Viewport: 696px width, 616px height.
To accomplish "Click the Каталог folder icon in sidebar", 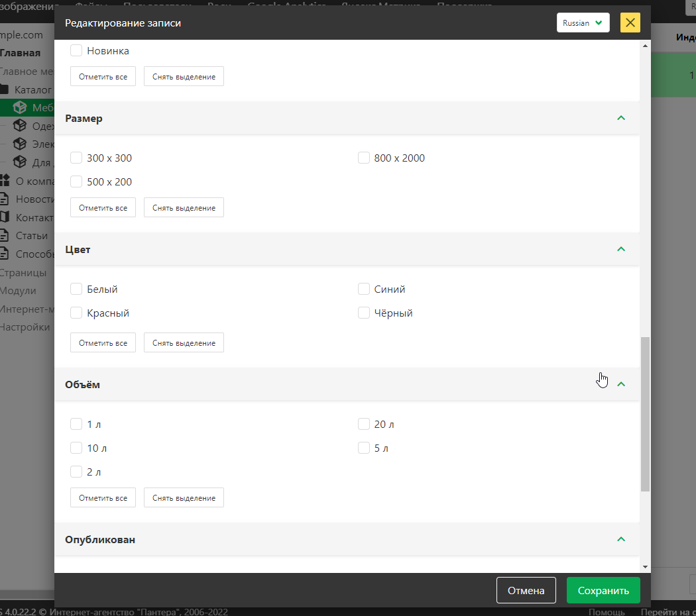I will click(5, 89).
